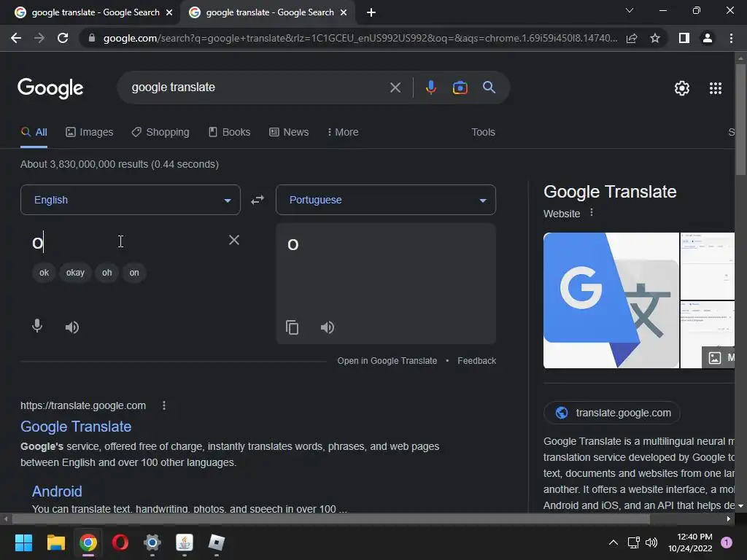Open more options for Google Translate result
747x560 pixels.
164,405
